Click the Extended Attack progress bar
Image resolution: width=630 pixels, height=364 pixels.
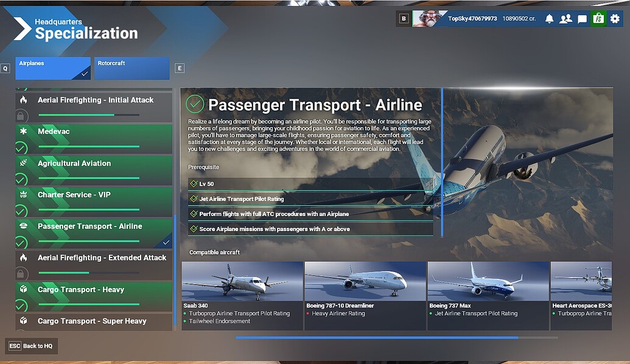[x=89, y=273]
